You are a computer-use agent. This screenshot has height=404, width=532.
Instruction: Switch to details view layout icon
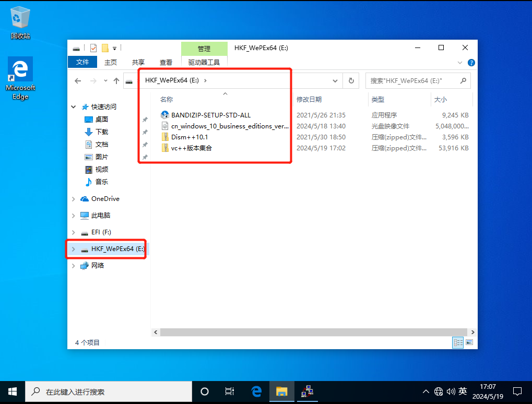coord(458,342)
